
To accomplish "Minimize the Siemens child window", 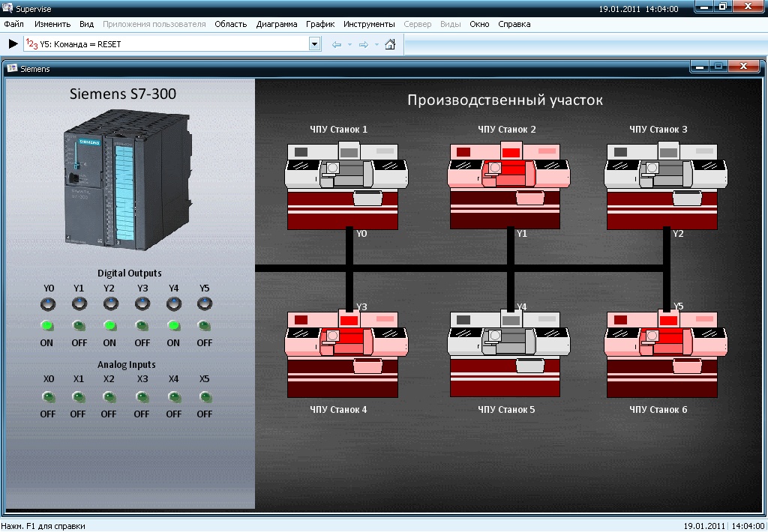I will pyautogui.click(x=700, y=66).
